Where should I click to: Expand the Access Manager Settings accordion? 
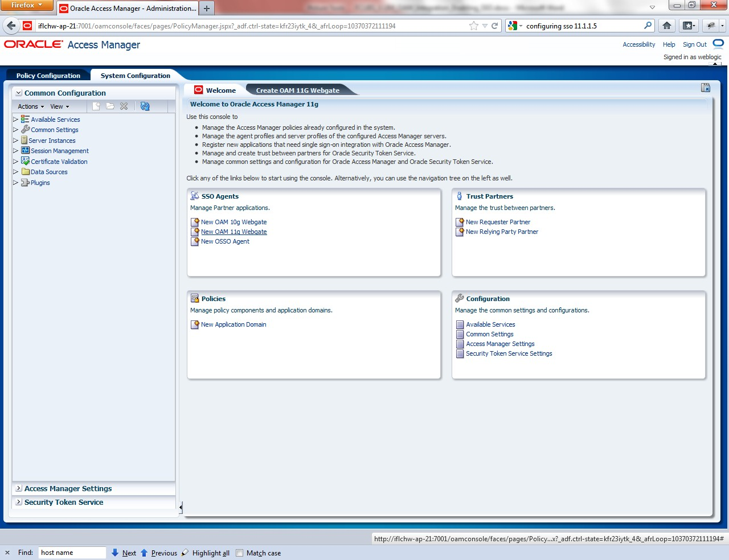tap(19, 488)
